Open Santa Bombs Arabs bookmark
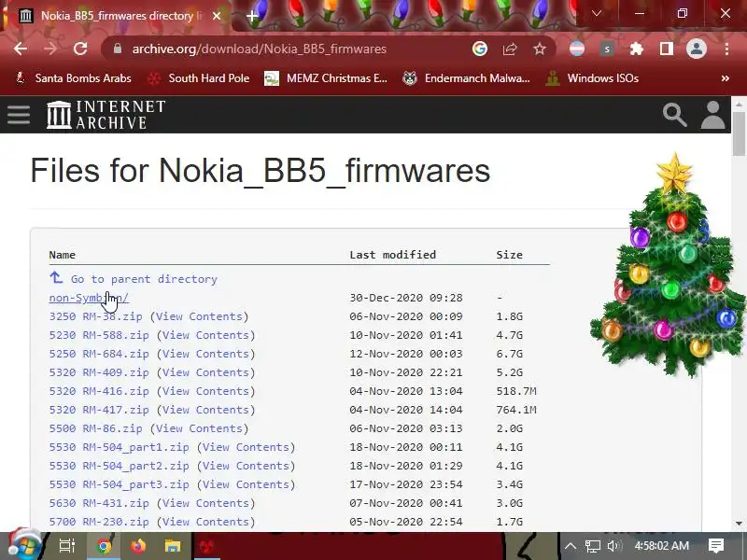Viewport: 747px width, 560px height. click(x=74, y=78)
